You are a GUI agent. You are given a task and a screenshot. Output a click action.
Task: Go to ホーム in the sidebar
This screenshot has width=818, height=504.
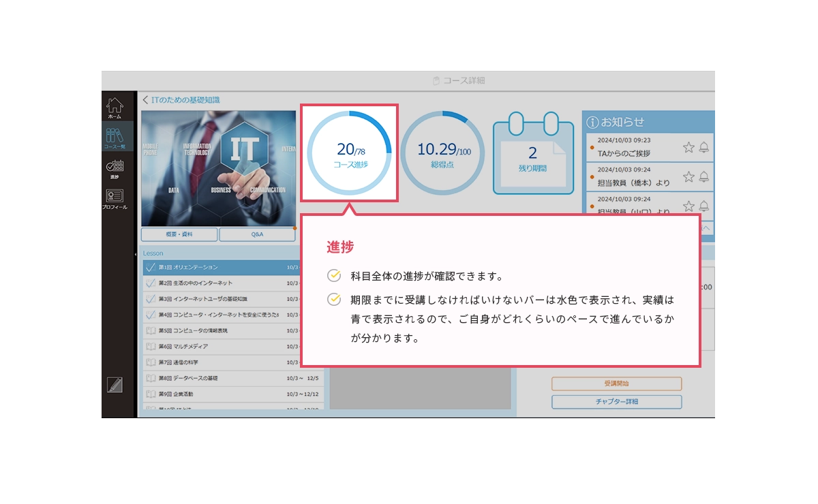(115, 108)
